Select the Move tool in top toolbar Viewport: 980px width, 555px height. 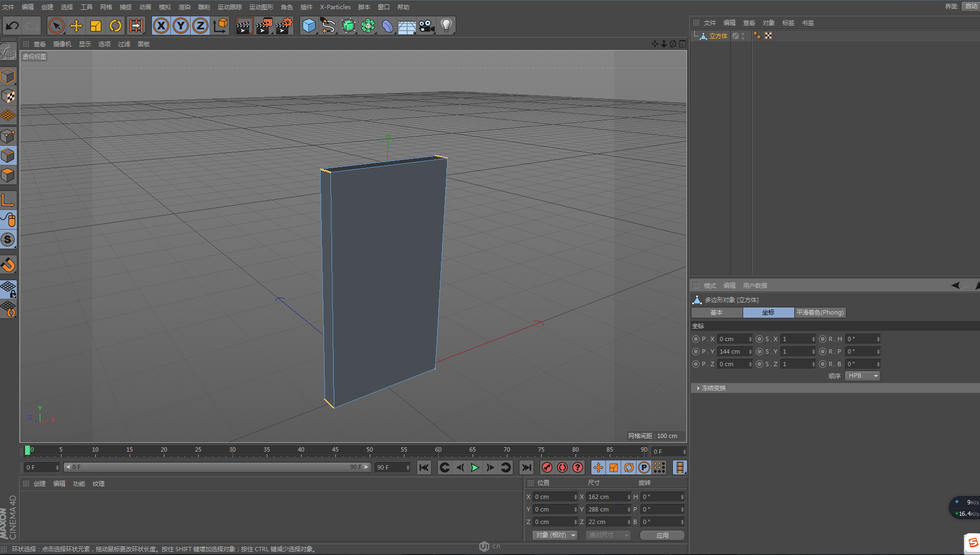click(x=76, y=26)
